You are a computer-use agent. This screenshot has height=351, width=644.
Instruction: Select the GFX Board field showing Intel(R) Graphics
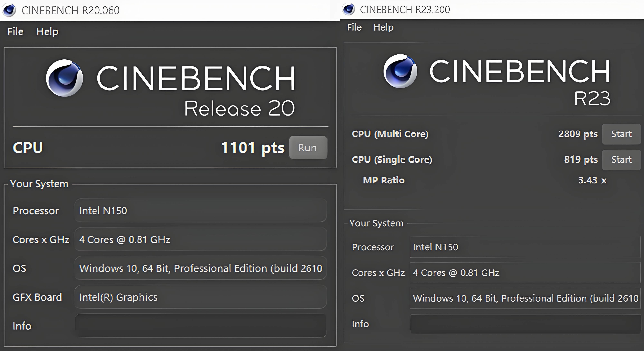coord(200,297)
